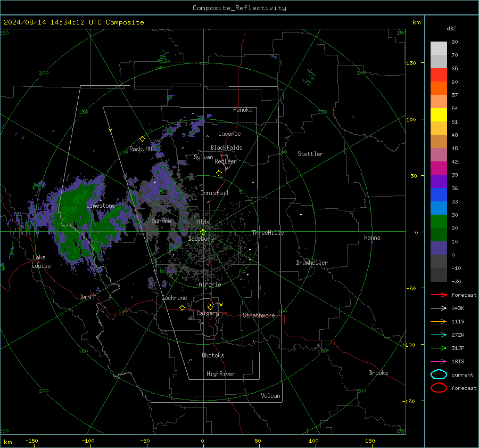Click the magenta 18TS arrow in legend
The height and width of the screenshot is (448, 479).
click(439, 362)
